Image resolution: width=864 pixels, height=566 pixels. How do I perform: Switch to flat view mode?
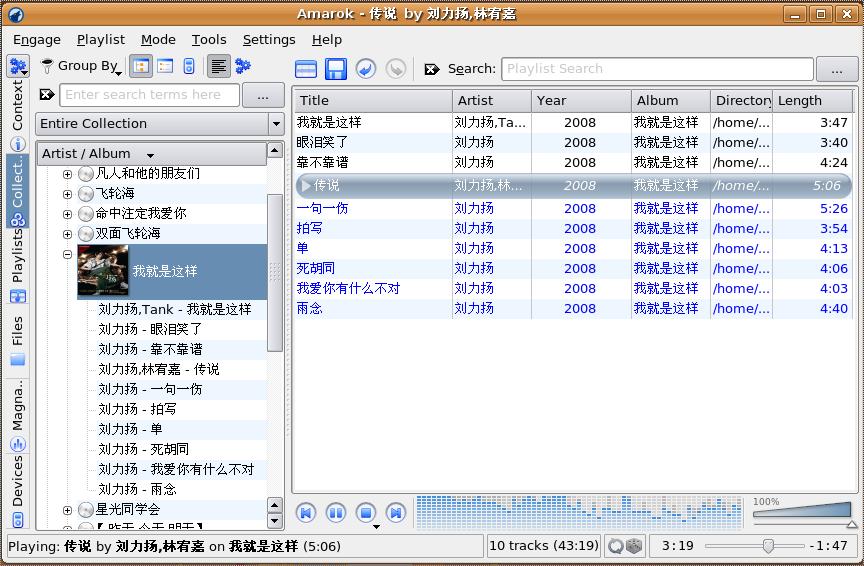(x=165, y=67)
